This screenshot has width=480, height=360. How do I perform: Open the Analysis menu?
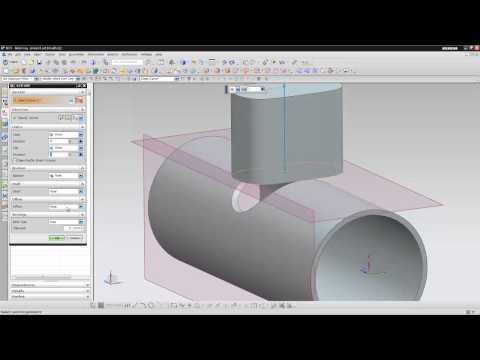click(x=113, y=54)
